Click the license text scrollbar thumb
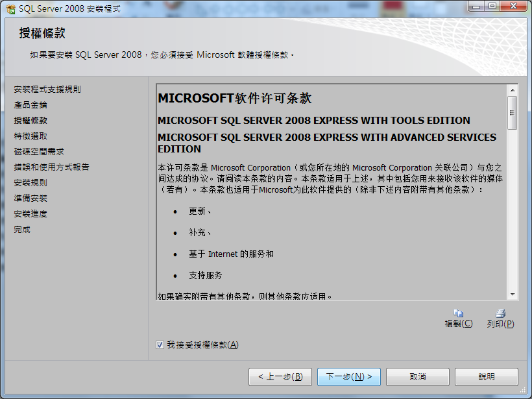The width and height of the screenshot is (532, 399). pyautogui.click(x=513, y=113)
